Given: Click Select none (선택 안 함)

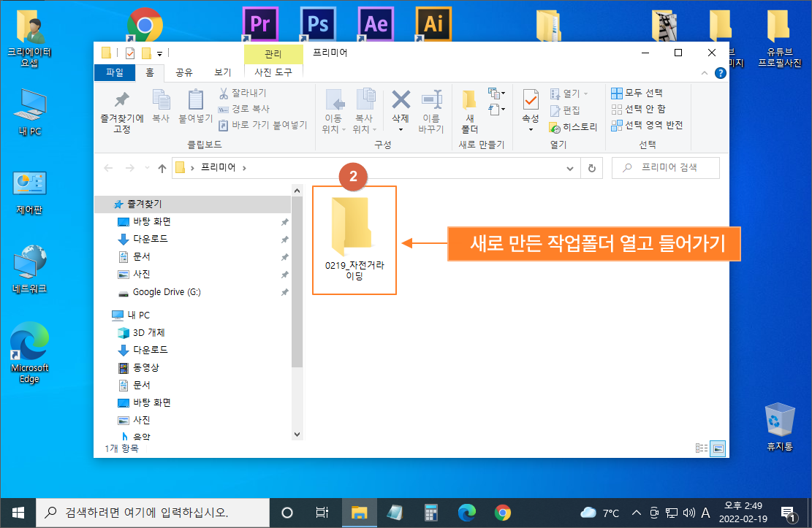Looking at the screenshot, I should (x=639, y=110).
